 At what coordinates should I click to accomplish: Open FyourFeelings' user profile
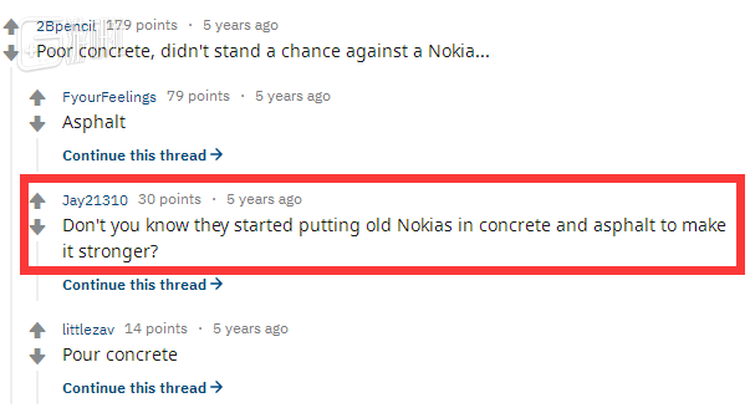click(109, 97)
